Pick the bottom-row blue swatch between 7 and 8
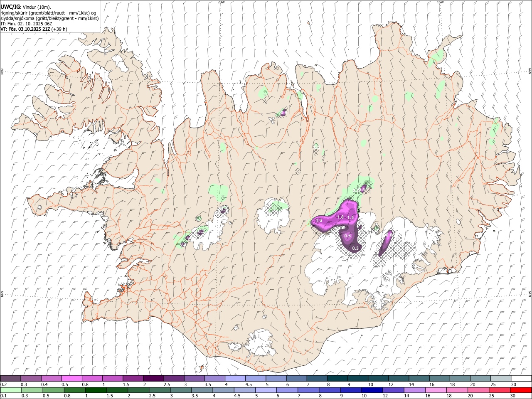The width and height of the screenshot is (532, 399). coord(308,390)
